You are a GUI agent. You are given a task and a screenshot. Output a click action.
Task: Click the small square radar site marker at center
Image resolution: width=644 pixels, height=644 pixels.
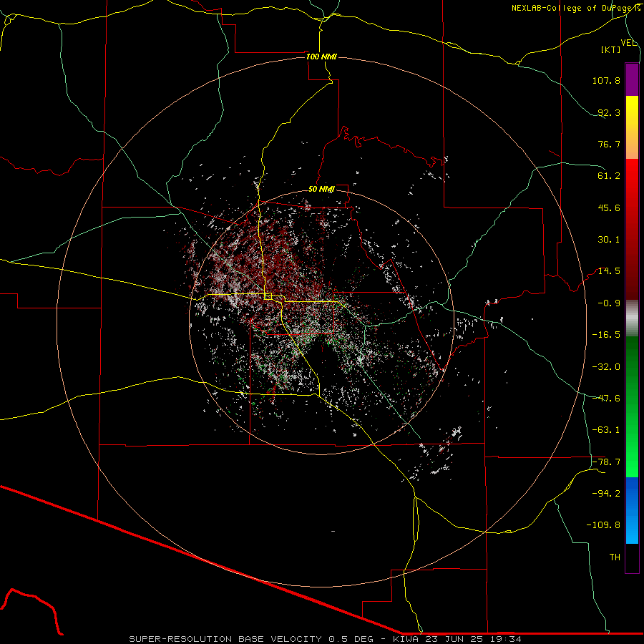click(268, 296)
